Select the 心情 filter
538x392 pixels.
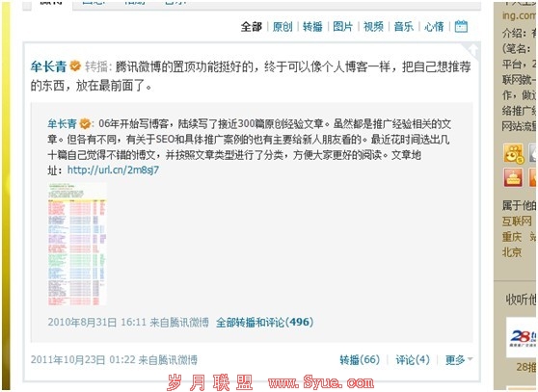pyautogui.click(x=434, y=26)
